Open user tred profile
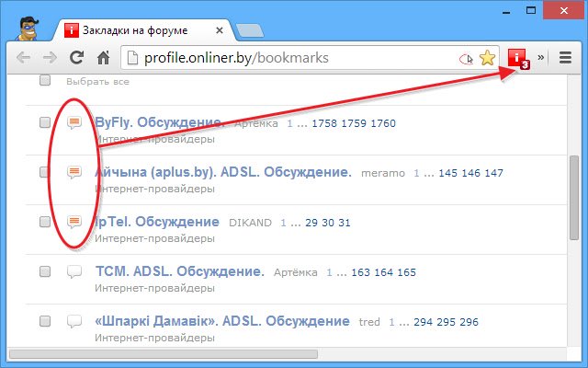The height and width of the screenshot is (368, 588). pos(369,322)
